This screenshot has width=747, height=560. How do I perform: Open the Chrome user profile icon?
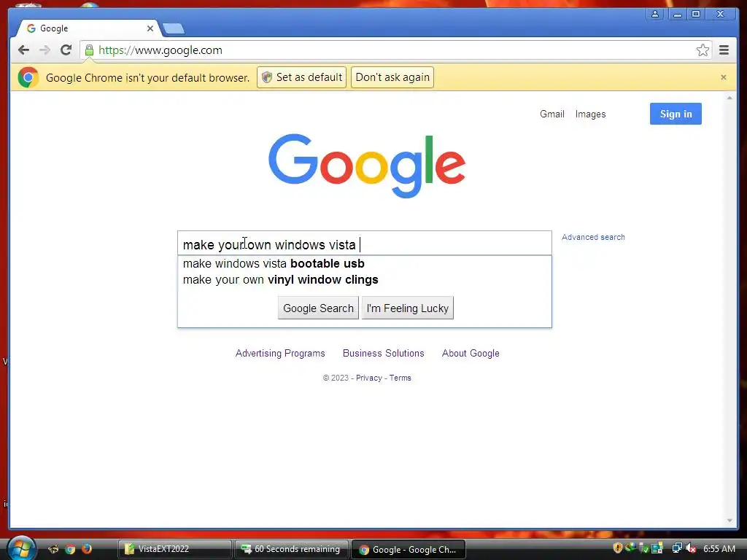pos(655,15)
